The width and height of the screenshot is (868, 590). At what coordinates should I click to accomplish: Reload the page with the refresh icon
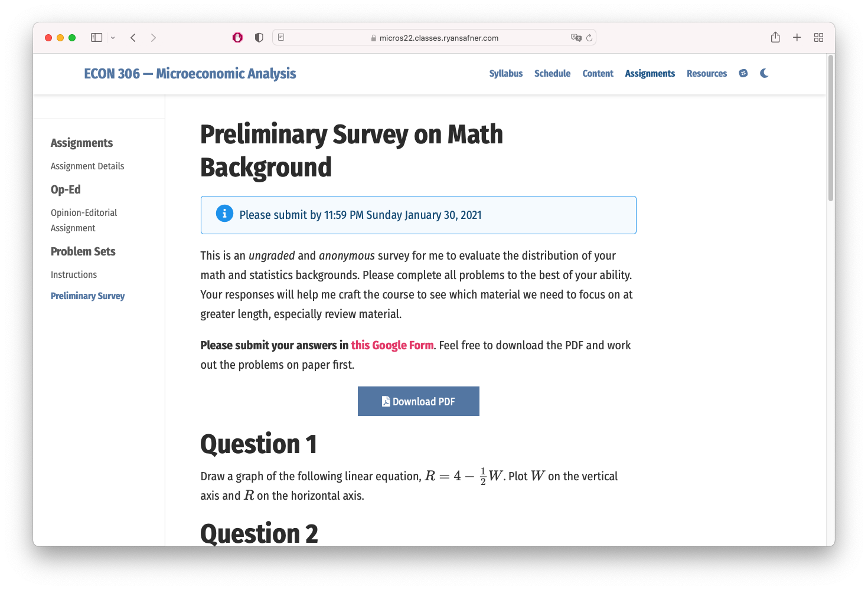589,38
